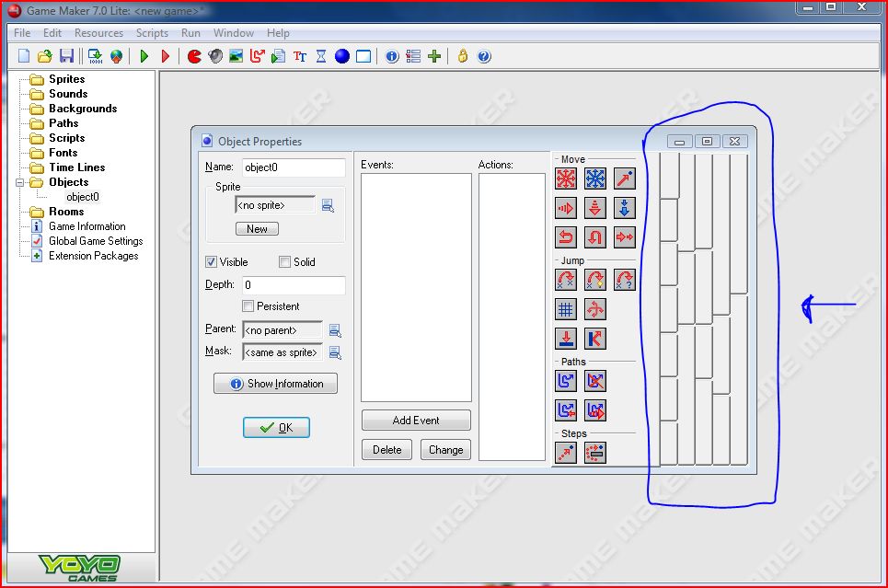Uncheck the Visible checkbox
Screen dimensions: 888x588
point(211,262)
